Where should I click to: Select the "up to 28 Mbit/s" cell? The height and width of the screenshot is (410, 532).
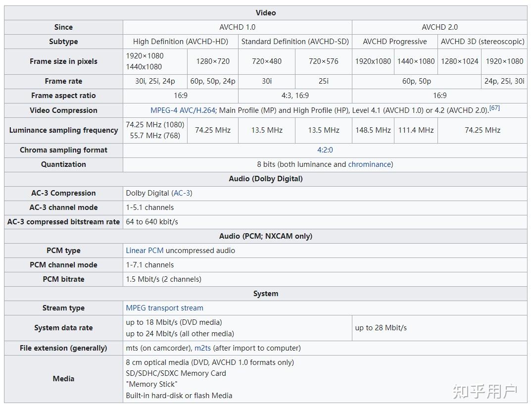click(x=381, y=328)
